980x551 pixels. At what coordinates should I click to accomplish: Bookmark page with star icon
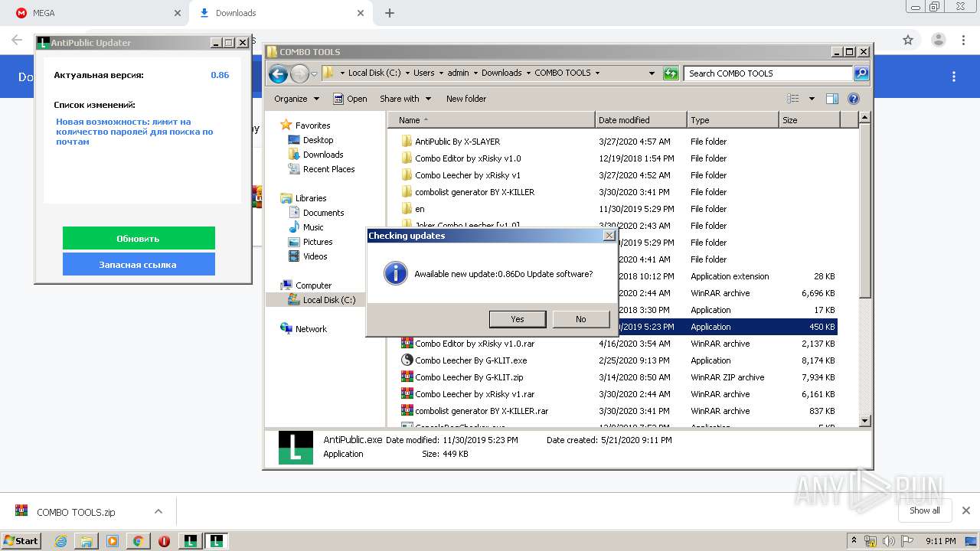coord(908,40)
